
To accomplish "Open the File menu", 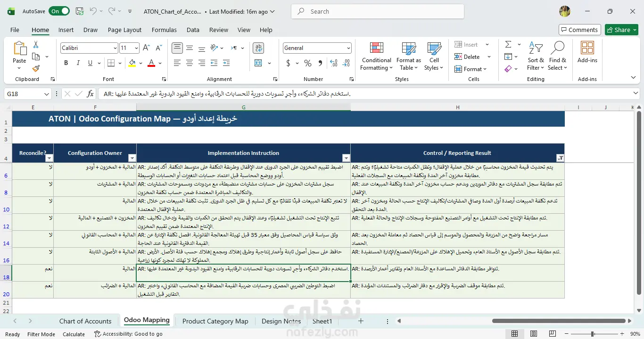I will (x=15, y=30).
